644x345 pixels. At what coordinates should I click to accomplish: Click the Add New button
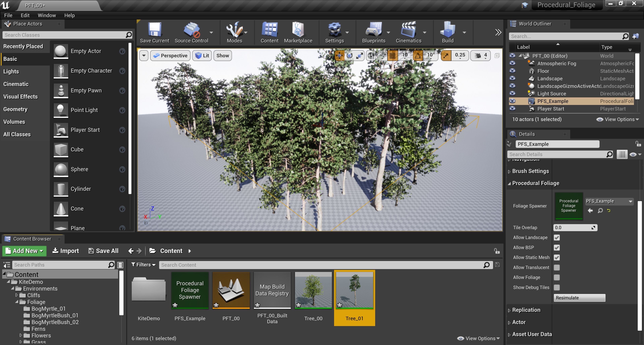click(24, 251)
